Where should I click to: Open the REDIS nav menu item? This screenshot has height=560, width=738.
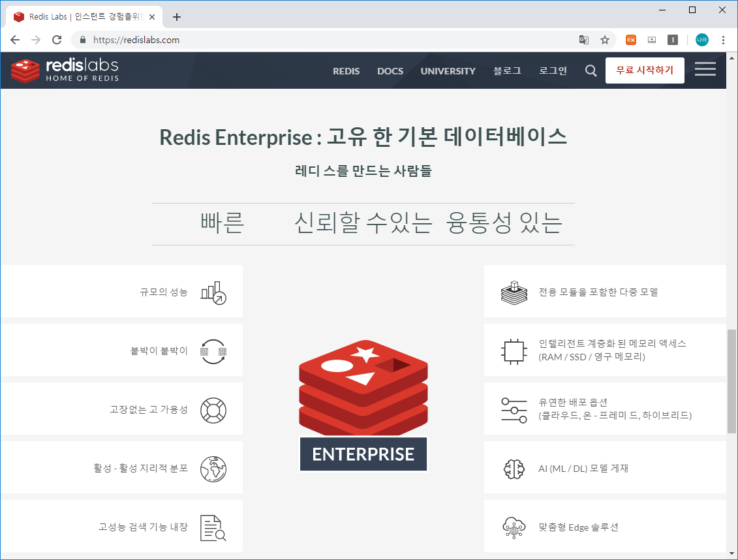(346, 71)
